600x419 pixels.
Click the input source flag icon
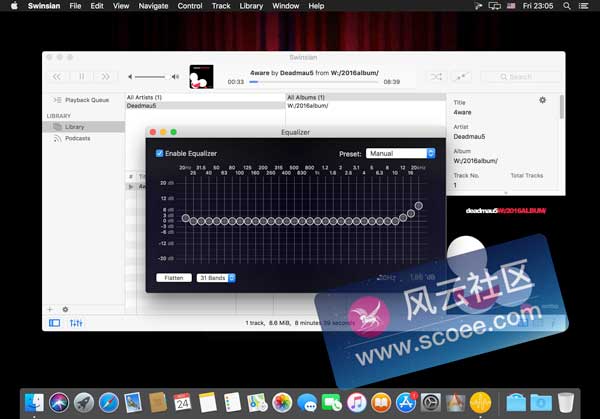[511, 6]
